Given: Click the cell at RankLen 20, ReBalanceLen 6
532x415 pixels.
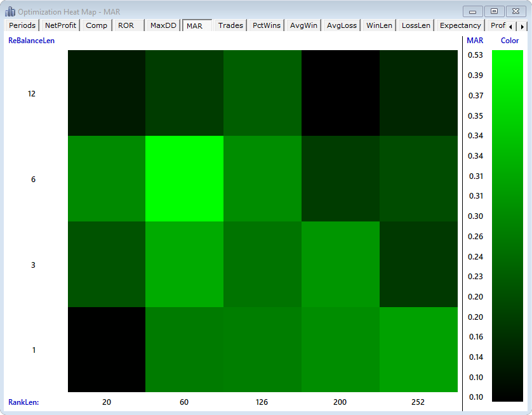Looking at the screenshot, I should coord(107,179).
